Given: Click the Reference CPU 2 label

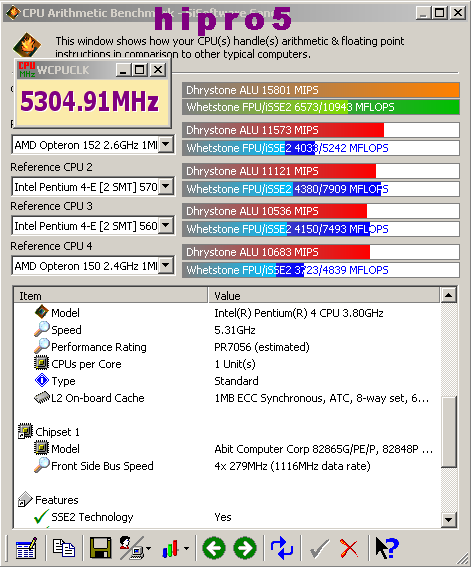Looking at the screenshot, I should pyautogui.click(x=51, y=167).
